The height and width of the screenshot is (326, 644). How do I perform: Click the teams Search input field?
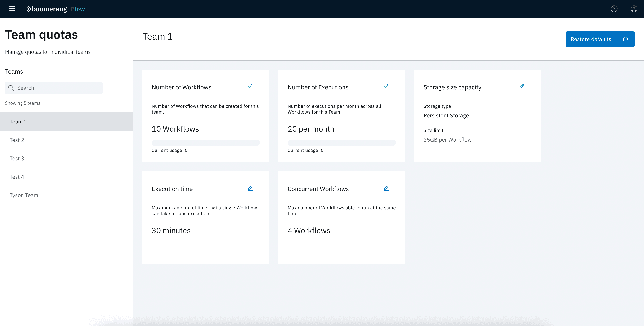(x=54, y=88)
